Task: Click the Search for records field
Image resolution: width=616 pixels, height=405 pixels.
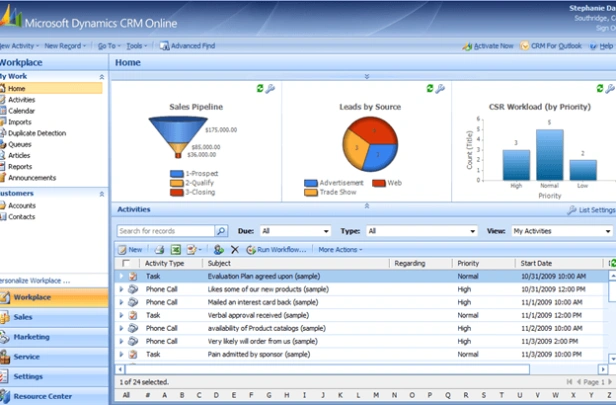Action: pyautogui.click(x=164, y=231)
